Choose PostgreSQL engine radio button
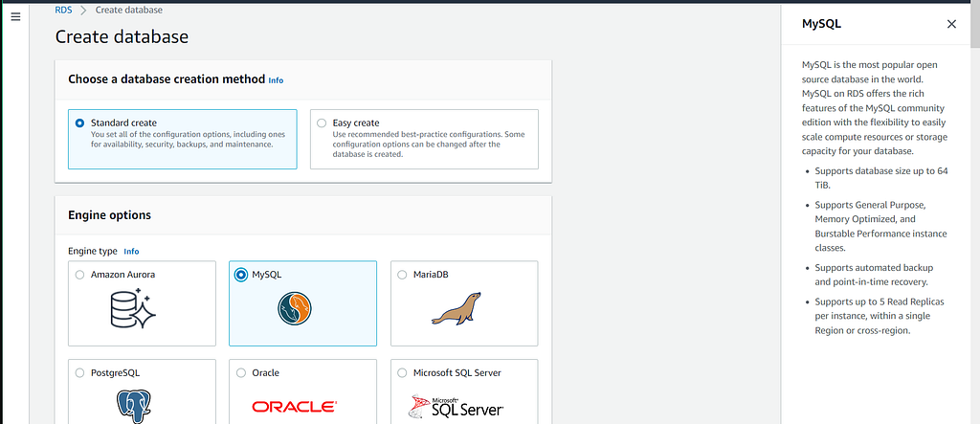Image resolution: width=980 pixels, height=424 pixels. (x=79, y=372)
